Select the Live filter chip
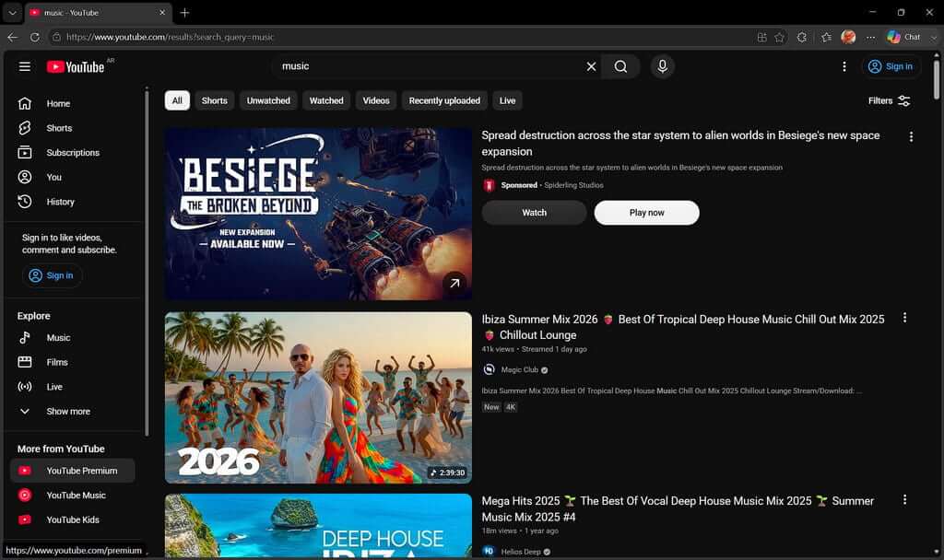The height and width of the screenshot is (560, 944). click(508, 101)
